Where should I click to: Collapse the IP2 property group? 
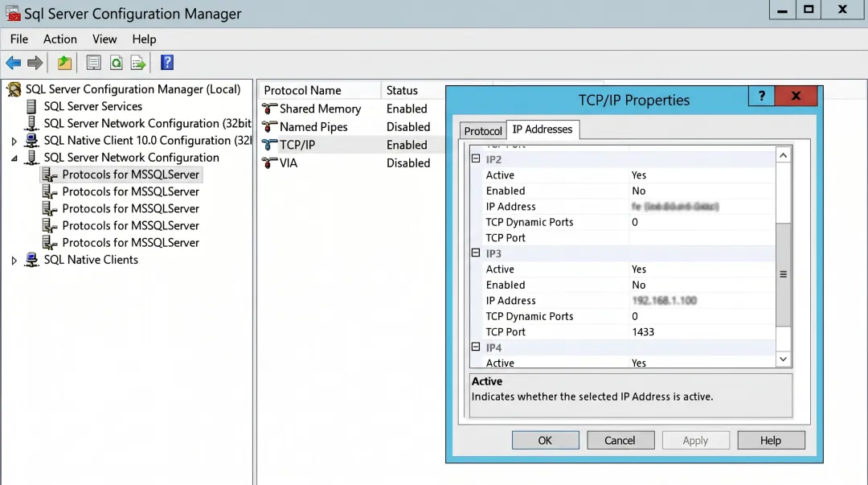476,158
